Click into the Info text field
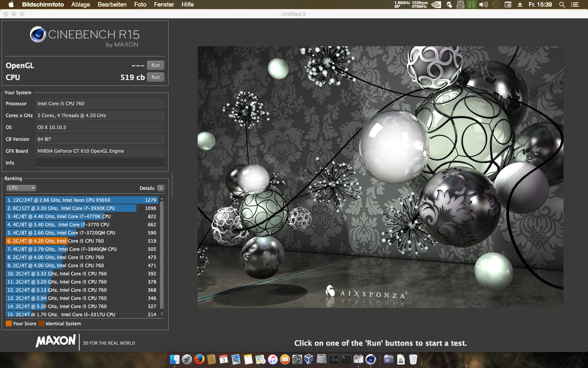Image resolution: width=588 pixels, height=368 pixels. [100, 163]
